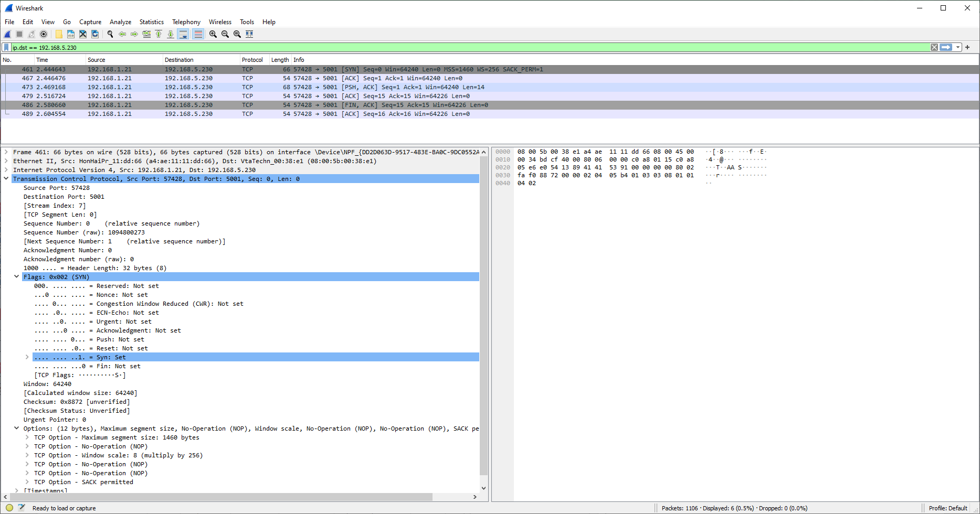
Task: Reload this capture file icon
Action: click(95, 34)
